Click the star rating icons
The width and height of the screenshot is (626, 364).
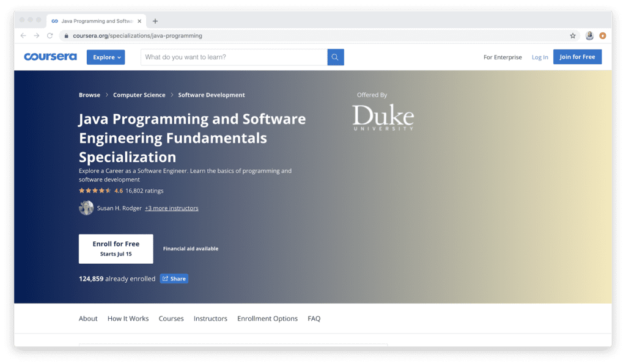tap(95, 191)
